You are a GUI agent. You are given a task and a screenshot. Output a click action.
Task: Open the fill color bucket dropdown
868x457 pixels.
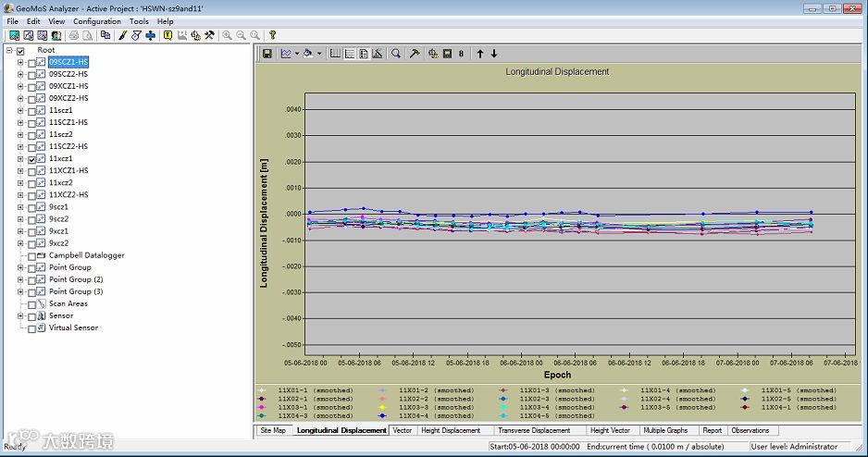pyautogui.click(x=319, y=54)
